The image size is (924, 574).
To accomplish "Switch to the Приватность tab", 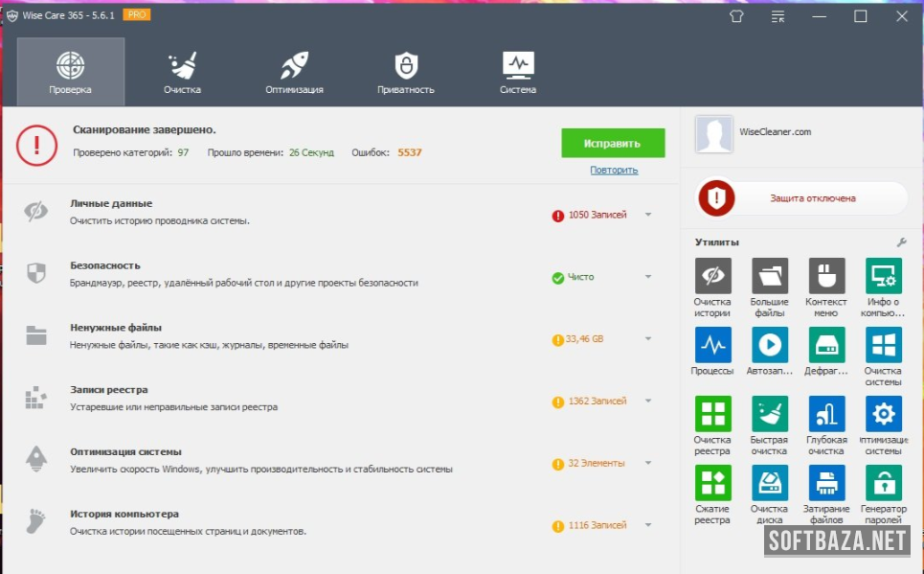I will (406, 73).
